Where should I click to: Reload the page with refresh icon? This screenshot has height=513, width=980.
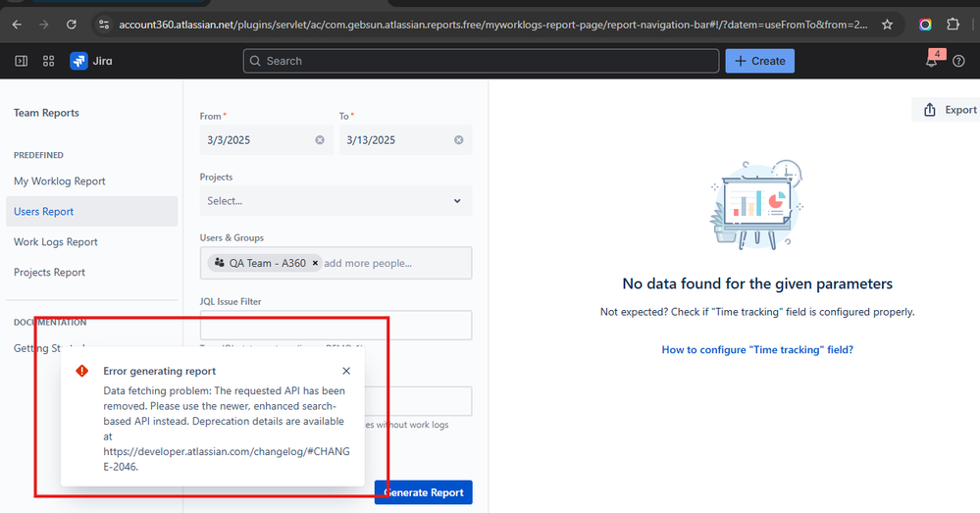tap(72, 25)
